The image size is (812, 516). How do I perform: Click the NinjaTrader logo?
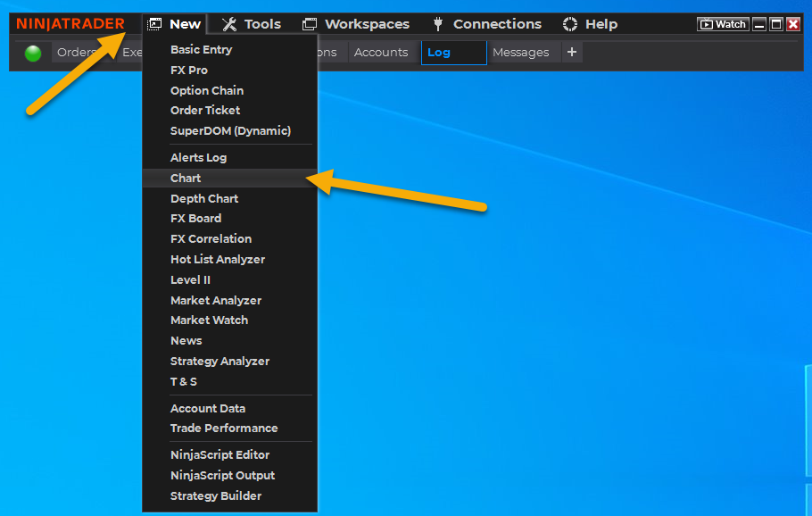click(70, 24)
